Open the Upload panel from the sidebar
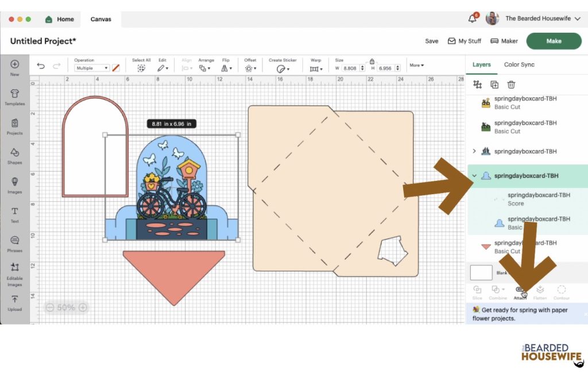This screenshot has height=374, width=588. click(x=15, y=302)
